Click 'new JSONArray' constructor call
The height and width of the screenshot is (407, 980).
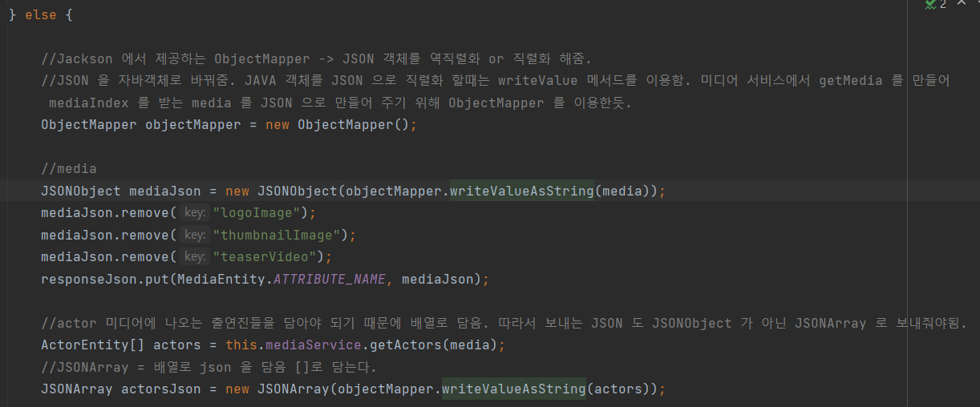[x=277, y=389]
